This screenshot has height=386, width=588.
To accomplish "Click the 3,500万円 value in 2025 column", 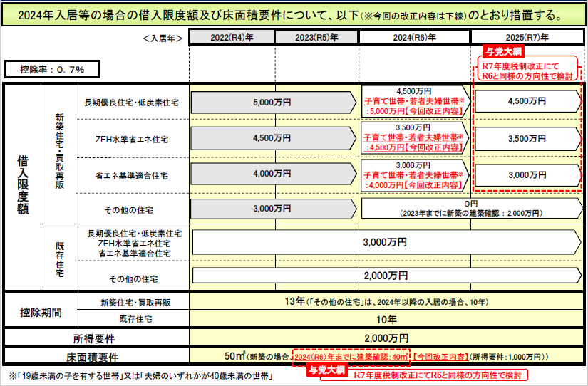I will point(527,139).
